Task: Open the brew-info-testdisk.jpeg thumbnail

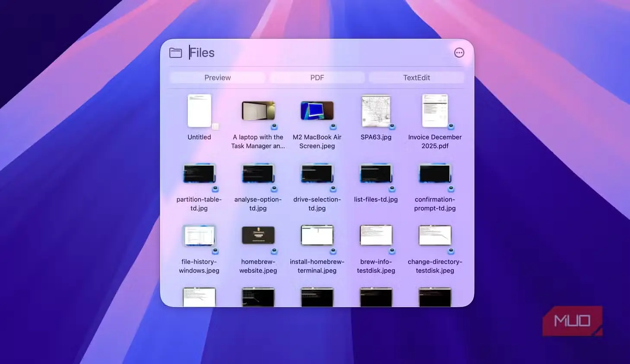Action: [x=376, y=235]
